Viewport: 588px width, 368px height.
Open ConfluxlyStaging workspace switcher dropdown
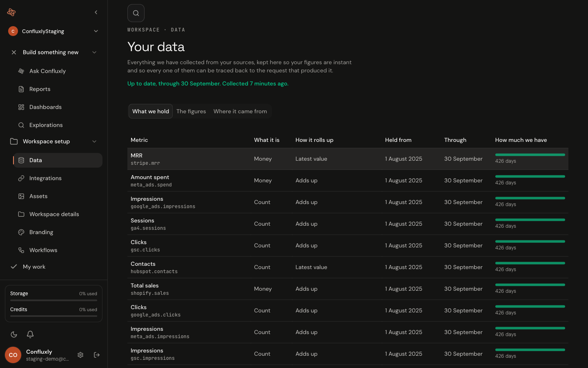coord(53,31)
